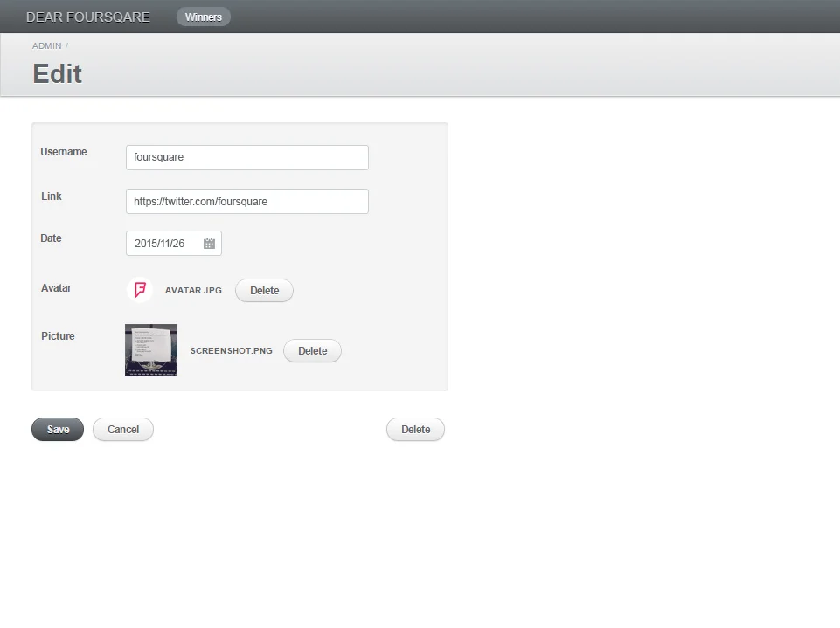
Task: Click the Date field showing 2015/11/26
Action: (x=174, y=244)
